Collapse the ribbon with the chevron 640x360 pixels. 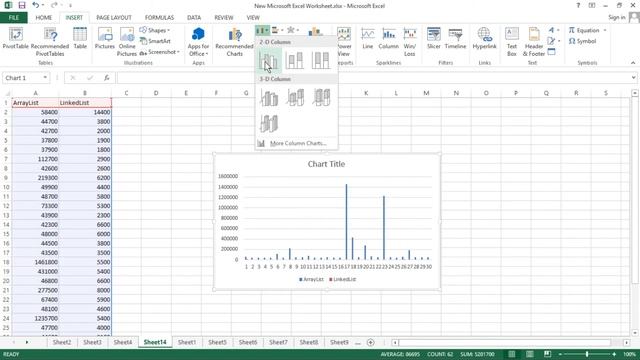(633, 63)
